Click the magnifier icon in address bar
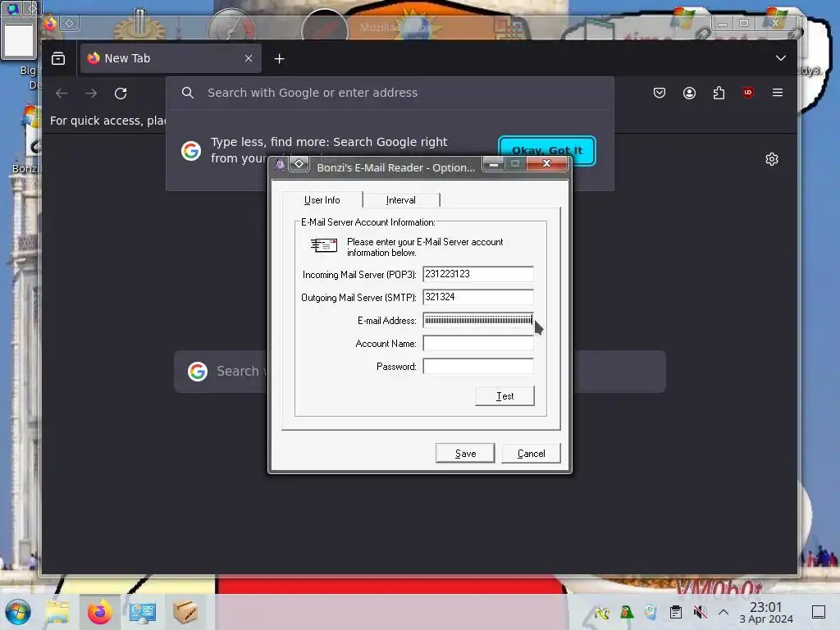840x630 pixels. pos(188,93)
